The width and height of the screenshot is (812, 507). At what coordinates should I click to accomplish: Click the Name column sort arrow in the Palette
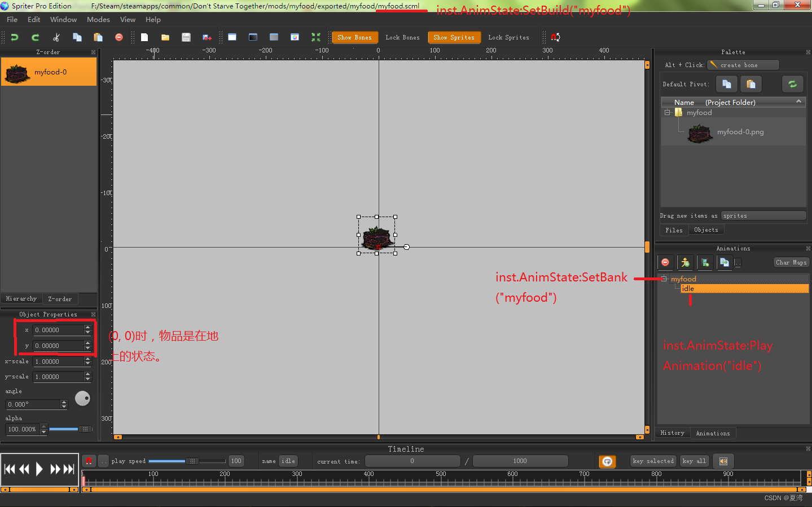click(x=798, y=102)
